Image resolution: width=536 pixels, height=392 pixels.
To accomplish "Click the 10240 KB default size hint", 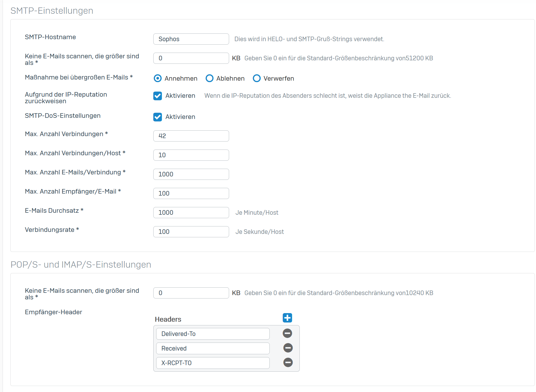I will (339, 293).
